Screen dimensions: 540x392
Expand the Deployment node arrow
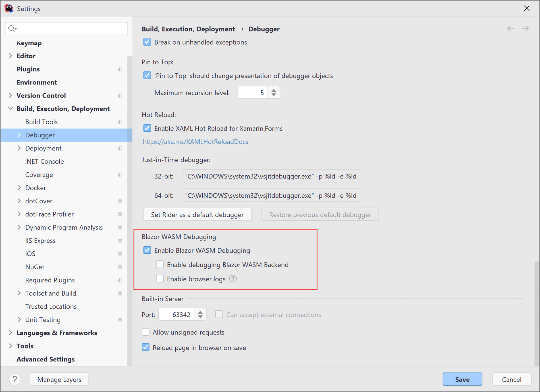pos(19,148)
